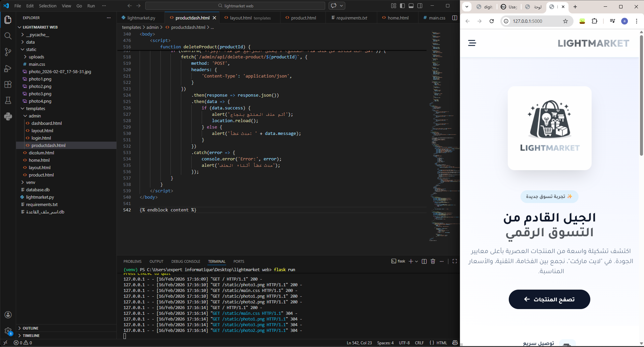
Task: Bookmark page with the star icon
Action: point(565,21)
